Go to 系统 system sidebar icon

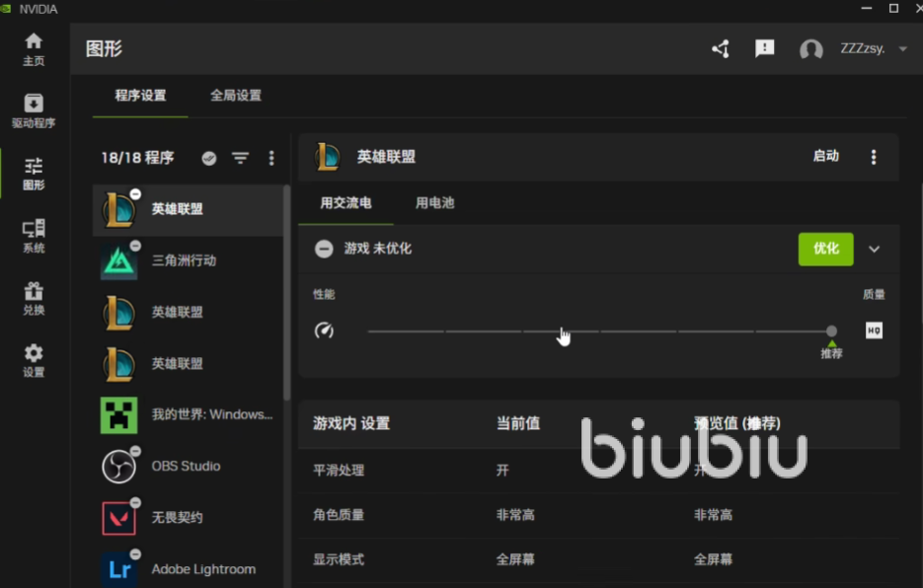[34, 236]
